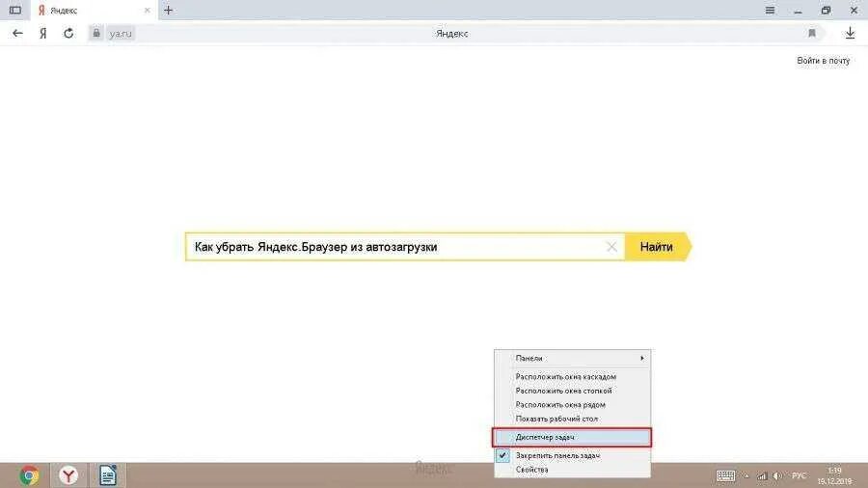Viewport: 868px width, 488px height.
Task: Open Свойства in the context menu
Action: [572, 469]
